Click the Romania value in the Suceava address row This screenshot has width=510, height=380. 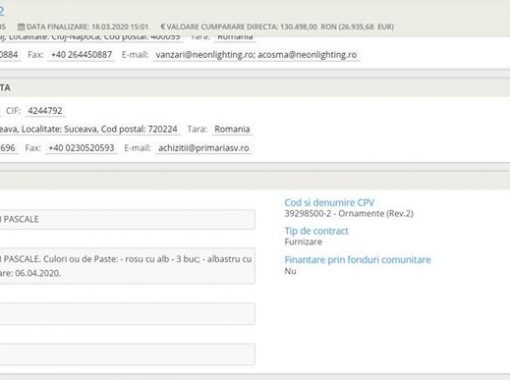[232, 129]
